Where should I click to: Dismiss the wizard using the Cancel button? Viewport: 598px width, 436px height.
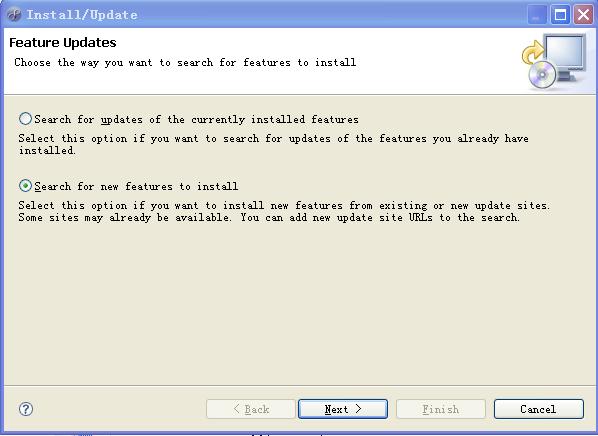(x=539, y=409)
